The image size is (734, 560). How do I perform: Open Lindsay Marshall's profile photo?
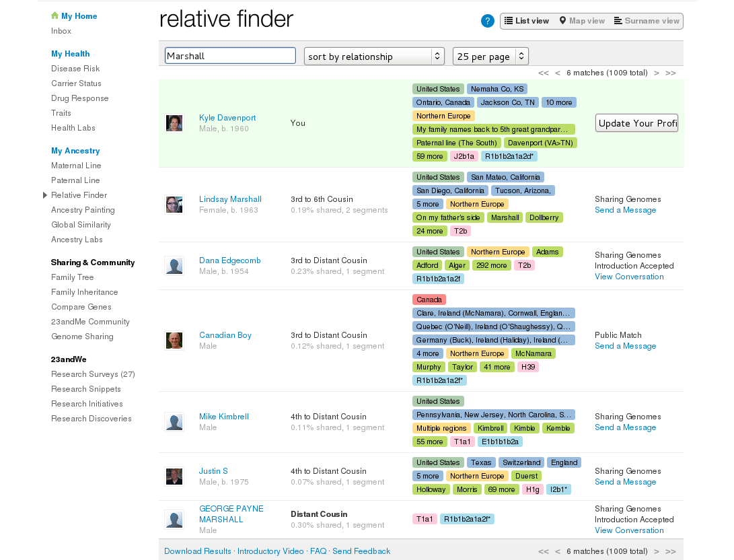point(174,205)
